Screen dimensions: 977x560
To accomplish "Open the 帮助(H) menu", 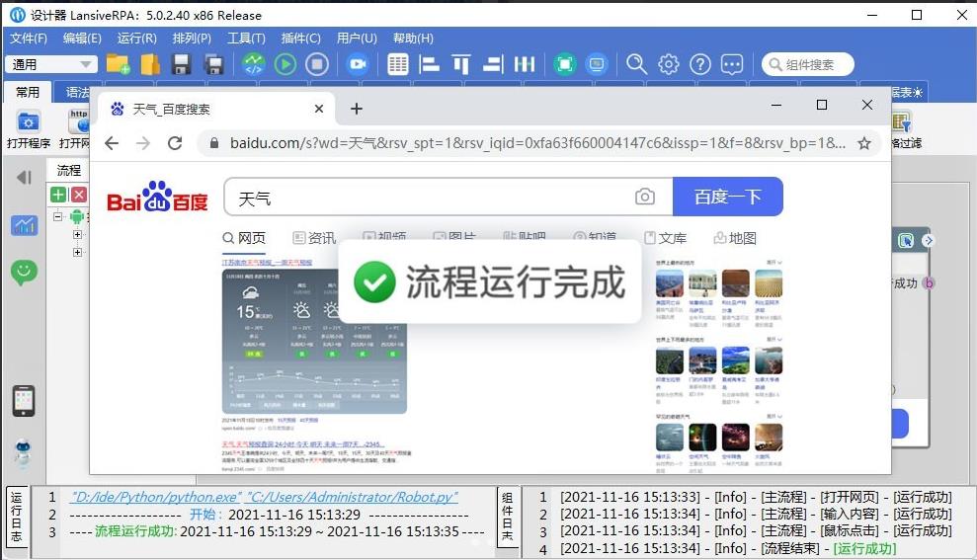I will [x=413, y=38].
